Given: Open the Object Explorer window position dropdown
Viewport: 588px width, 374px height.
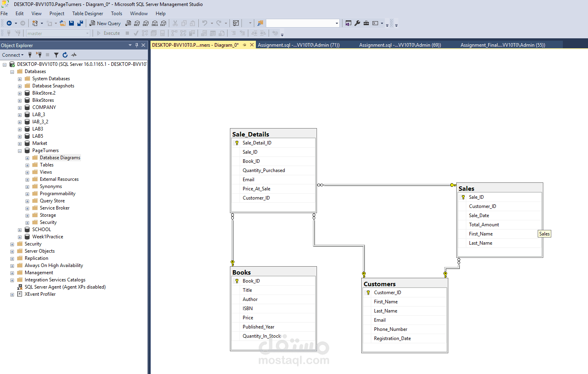Looking at the screenshot, I should (130, 45).
